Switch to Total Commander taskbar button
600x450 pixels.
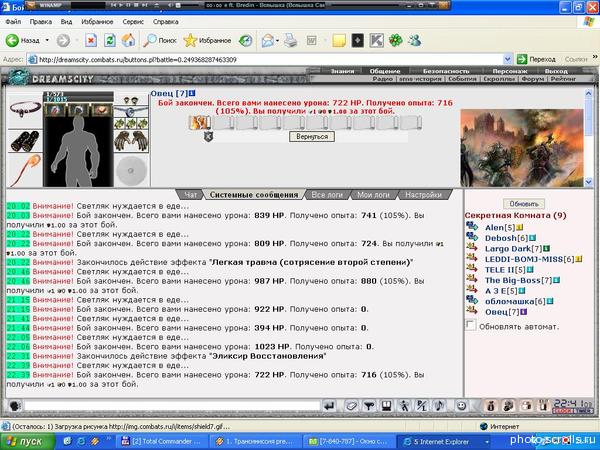point(162,442)
